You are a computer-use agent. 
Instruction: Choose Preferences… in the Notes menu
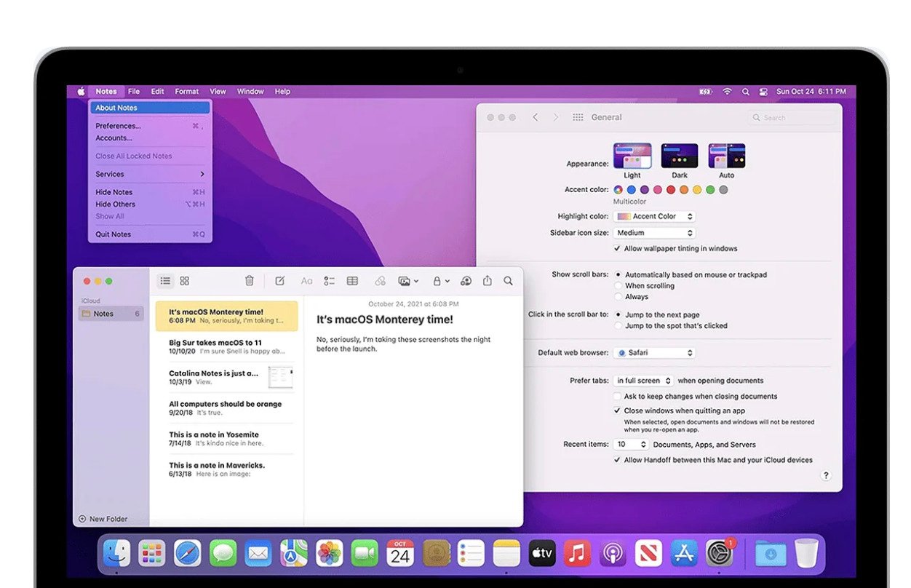pos(150,126)
